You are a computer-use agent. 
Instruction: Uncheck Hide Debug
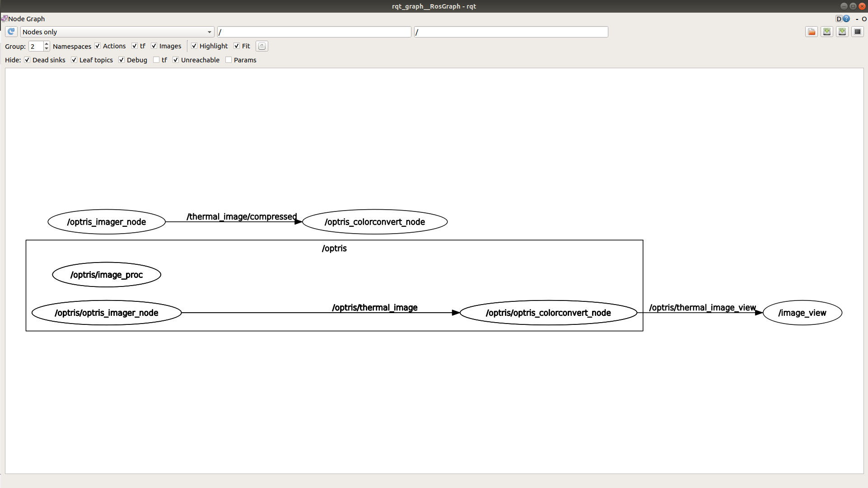click(121, 60)
